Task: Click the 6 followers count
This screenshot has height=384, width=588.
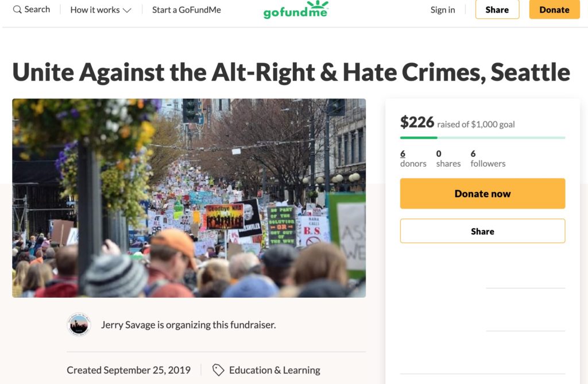Action: [x=488, y=159]
